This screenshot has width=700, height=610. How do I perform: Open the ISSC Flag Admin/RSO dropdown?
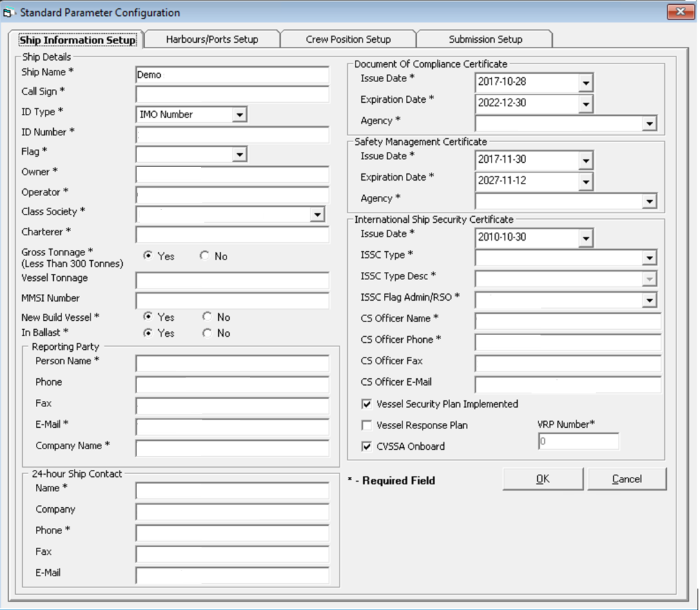[x=650, y=300]
